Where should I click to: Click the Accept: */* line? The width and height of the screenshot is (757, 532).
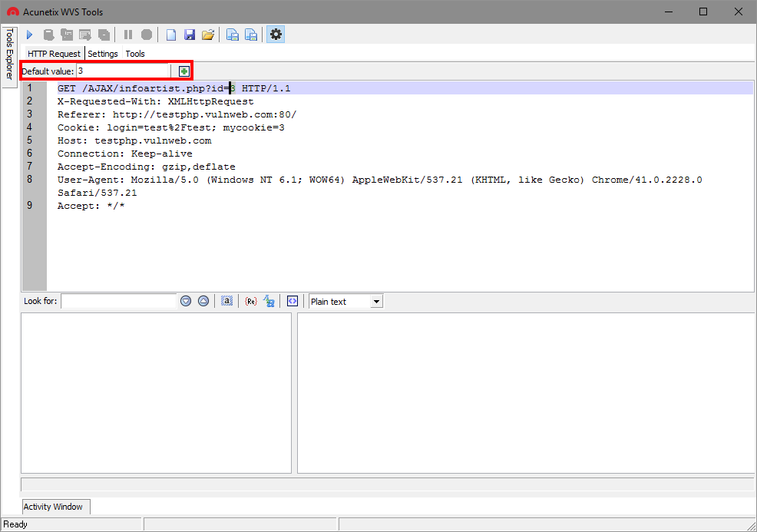pos(91,206)
